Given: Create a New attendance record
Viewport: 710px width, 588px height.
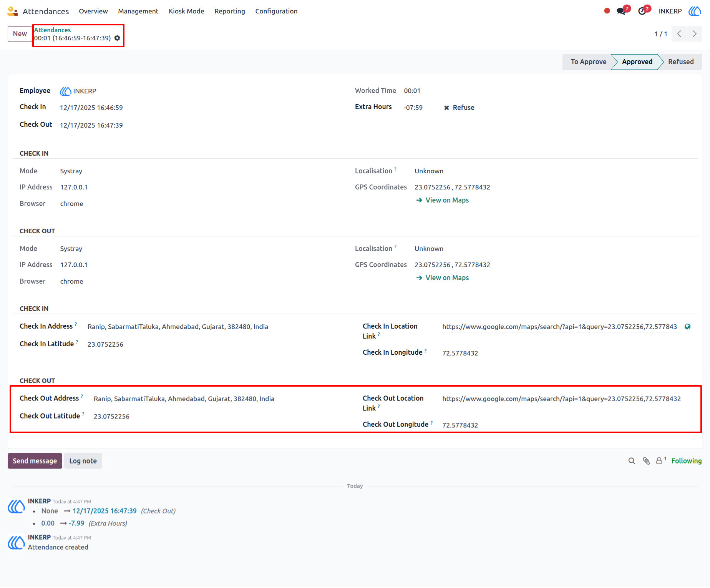Looking at the screenshot, I should tap(20, 34).
